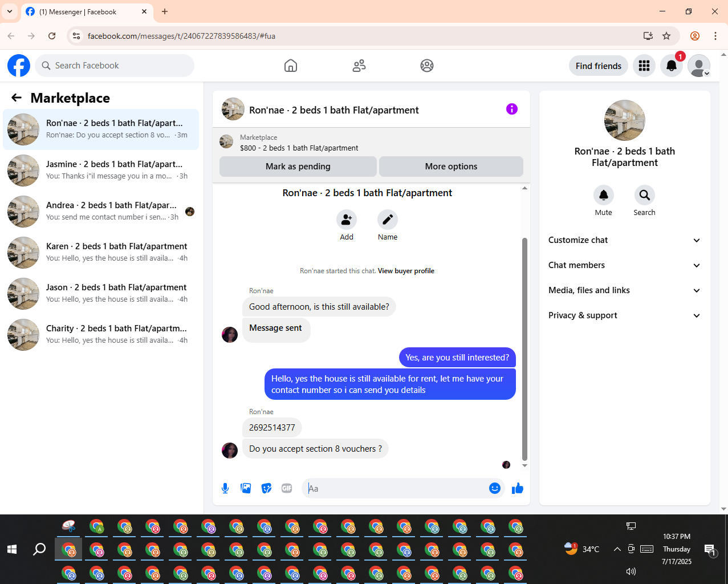The image size is (728, 584).
Task: Record a voice clip with microphone icon
Action: 225,488
